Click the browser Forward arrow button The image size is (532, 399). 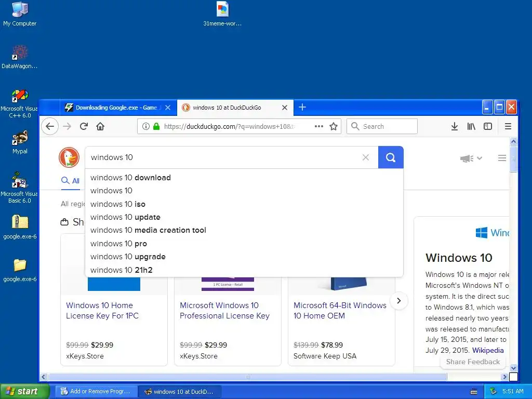tap(67, 127)
